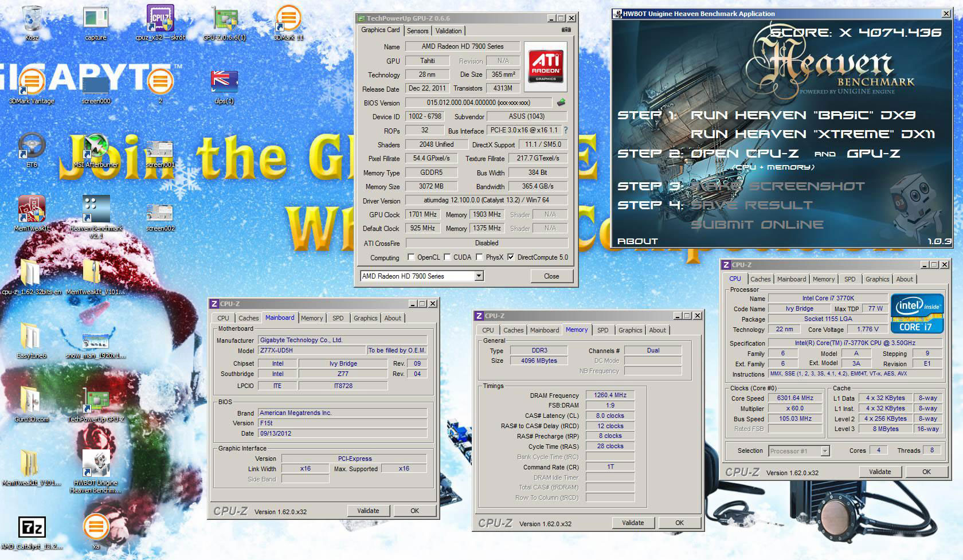963x560 pixels.
Task: Select the MemTweakIt red shortcut icon
Action: [x=32, y=214]
